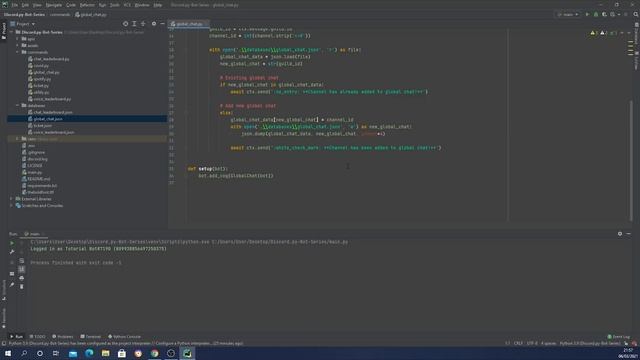Switch to global_chat.py editor tab
The image size is (640, 360).
(x=189, y=24)
